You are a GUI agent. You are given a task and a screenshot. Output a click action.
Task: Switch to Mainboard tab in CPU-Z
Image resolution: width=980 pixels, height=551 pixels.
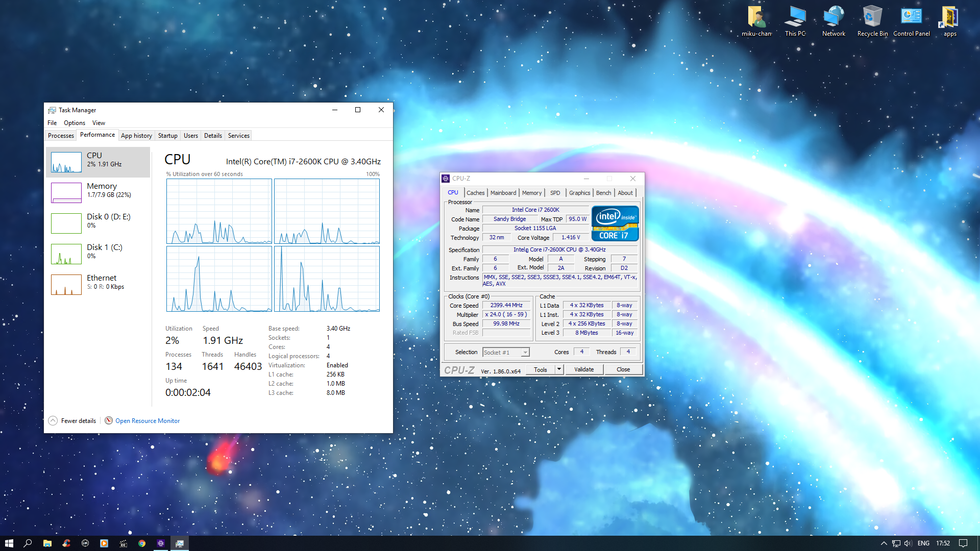coord(503,193)
